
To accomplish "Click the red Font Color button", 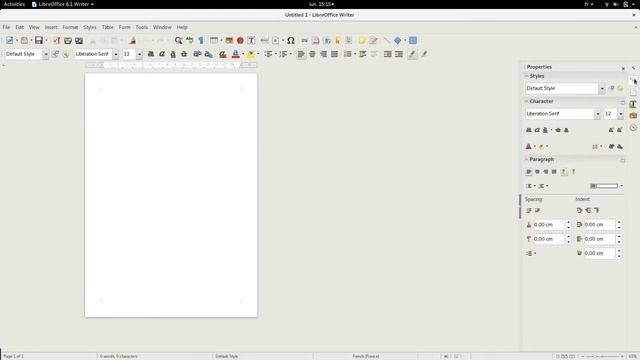I will [236, 54].
